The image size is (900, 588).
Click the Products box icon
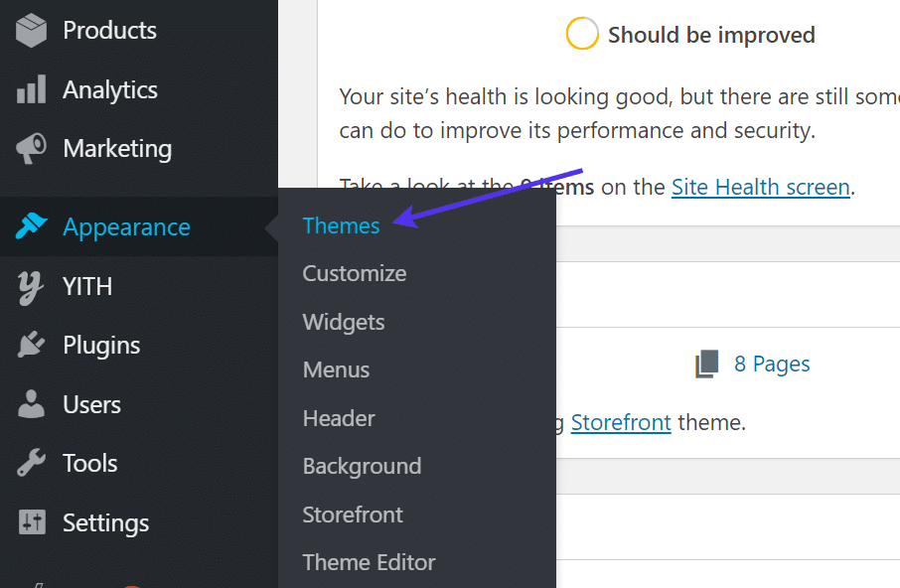(x=32, y=31)
